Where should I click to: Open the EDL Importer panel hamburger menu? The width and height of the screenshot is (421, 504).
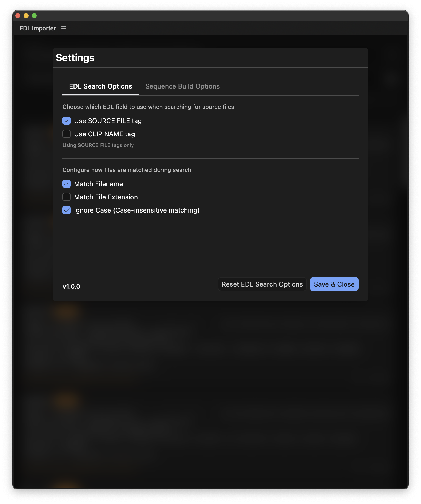coord(64,28)
